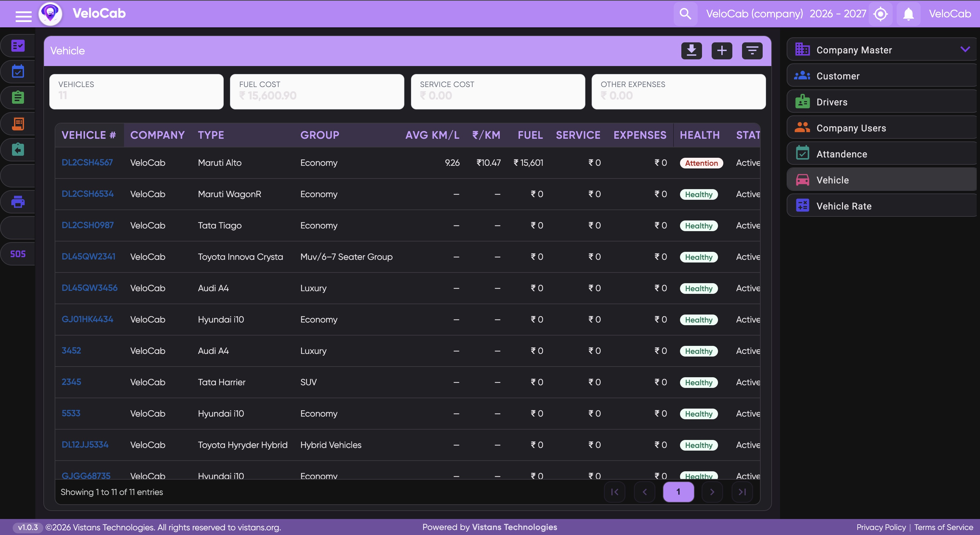Viewport: 980px width, 535px height.
Task: Click "₹10.47" per km value
Action: 488,162
